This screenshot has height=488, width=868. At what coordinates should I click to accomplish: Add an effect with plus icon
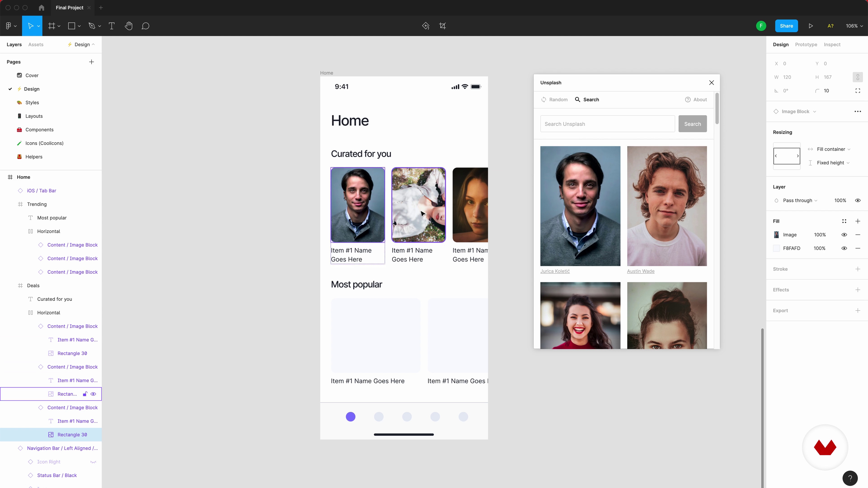[858, 290]
